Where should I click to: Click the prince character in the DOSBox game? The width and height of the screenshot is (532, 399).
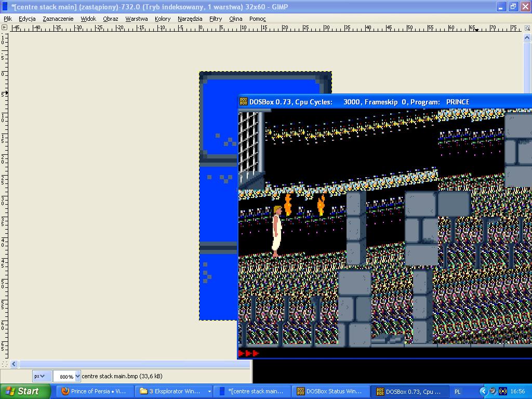tap(277, 231)
